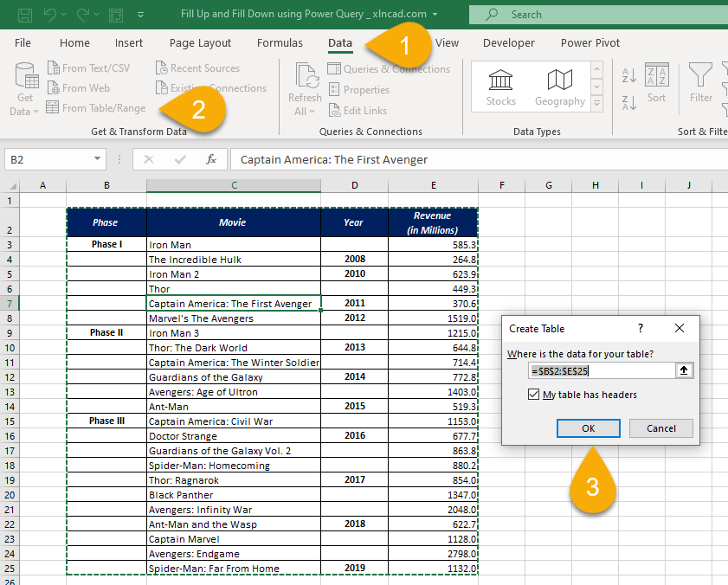Viewport: 728px width, 585px height.
Task: Toggle My table has headers checkbox
Action: pyautogui.click(x=533, y=395)
